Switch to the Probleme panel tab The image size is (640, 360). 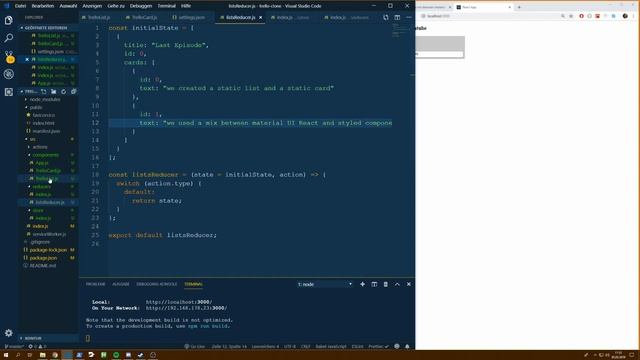[95, 284]
